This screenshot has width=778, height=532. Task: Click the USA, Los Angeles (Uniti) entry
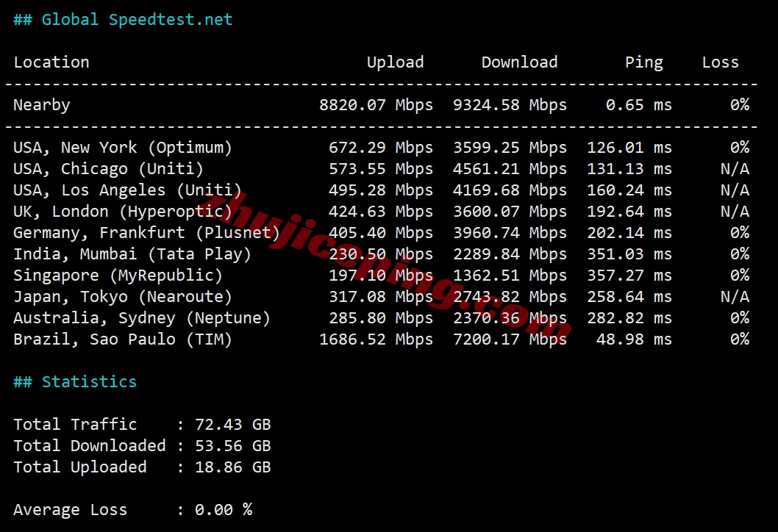127,190
